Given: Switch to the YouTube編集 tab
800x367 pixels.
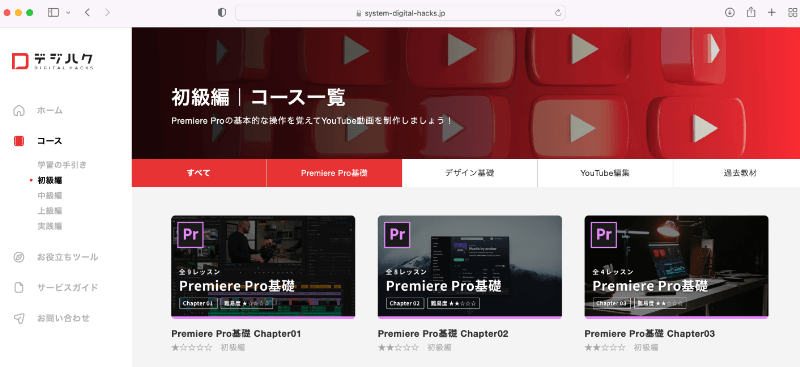Looking at the screenshot, I should point(605,173).
